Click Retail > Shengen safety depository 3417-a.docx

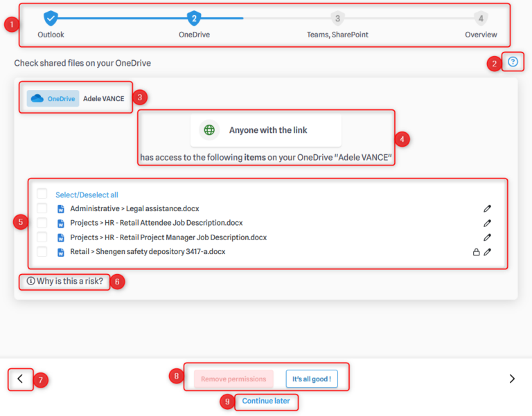point(148,251)
